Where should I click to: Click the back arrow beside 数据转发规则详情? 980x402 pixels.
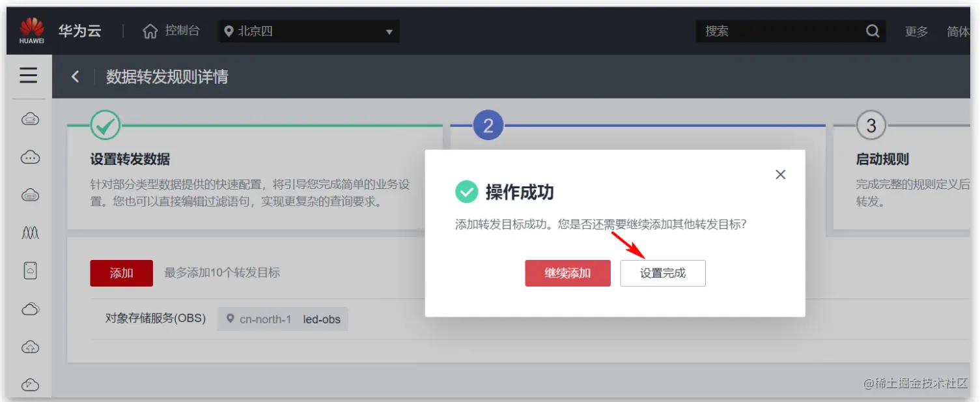coord(75,76)
